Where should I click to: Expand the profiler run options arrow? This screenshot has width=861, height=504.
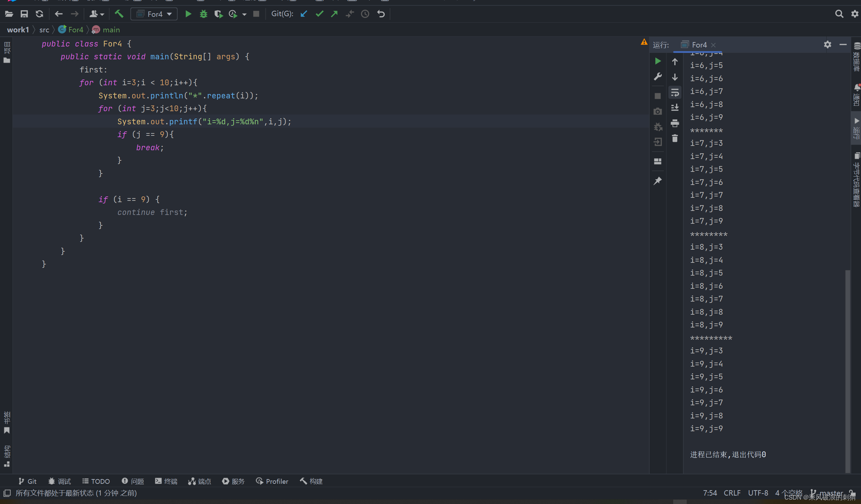point(244,14)
